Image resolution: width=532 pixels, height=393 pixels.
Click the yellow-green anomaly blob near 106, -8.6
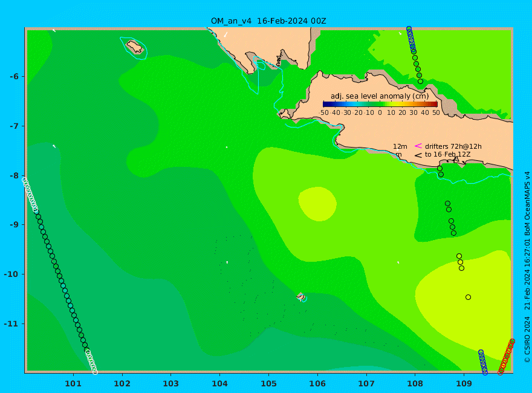coord(317,204)
